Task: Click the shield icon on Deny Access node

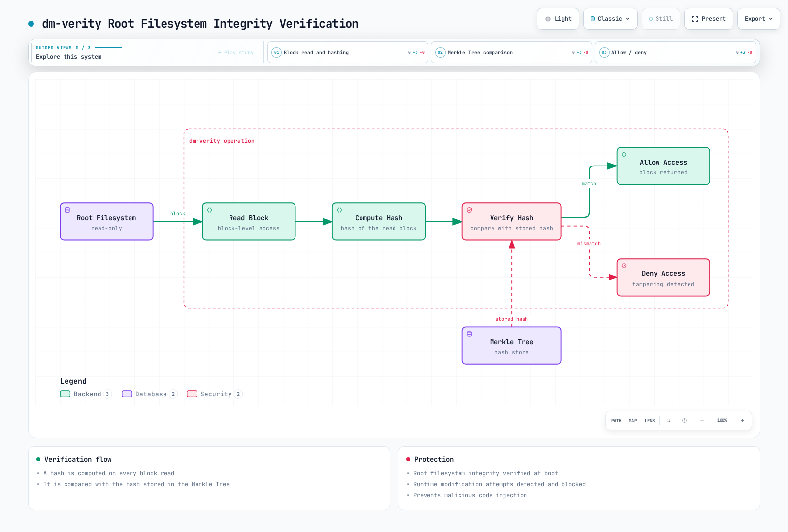Action: click(x=624, y=266)
